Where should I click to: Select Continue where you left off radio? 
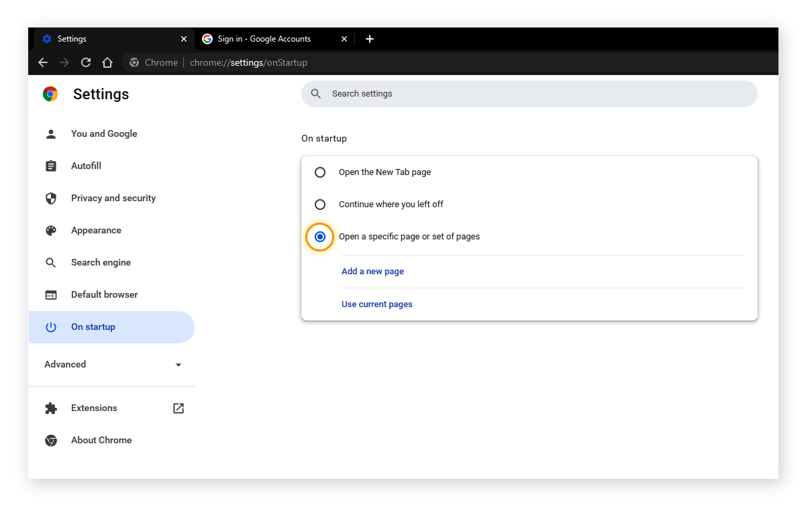click(320, 205)
